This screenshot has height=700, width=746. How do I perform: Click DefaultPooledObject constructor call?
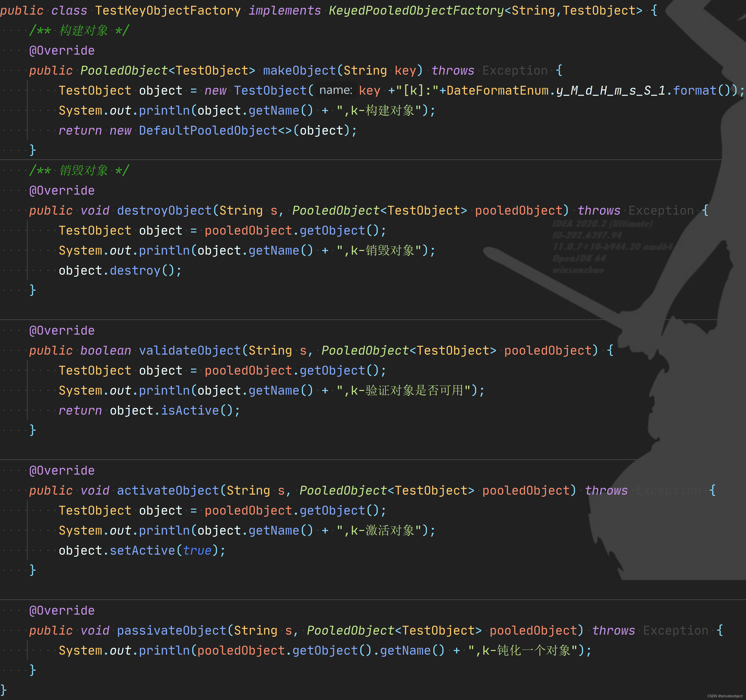pyautogui.click(x=208, y=131)
